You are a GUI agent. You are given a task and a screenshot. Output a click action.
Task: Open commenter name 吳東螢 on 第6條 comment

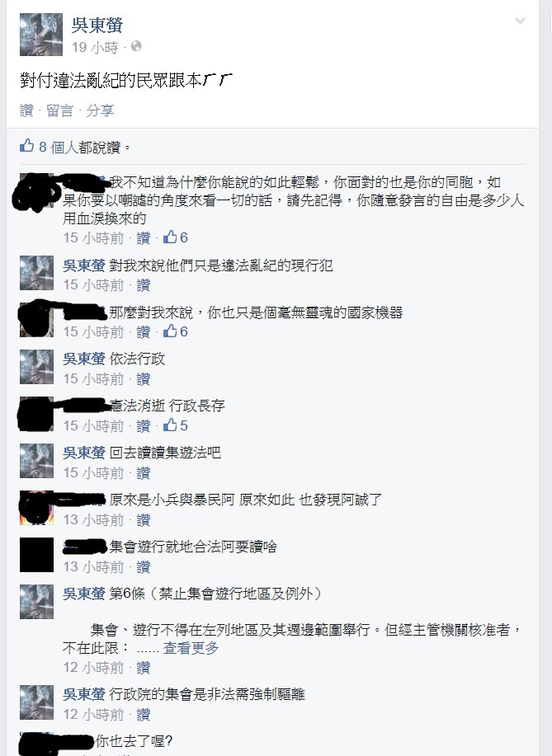[84, 594]
